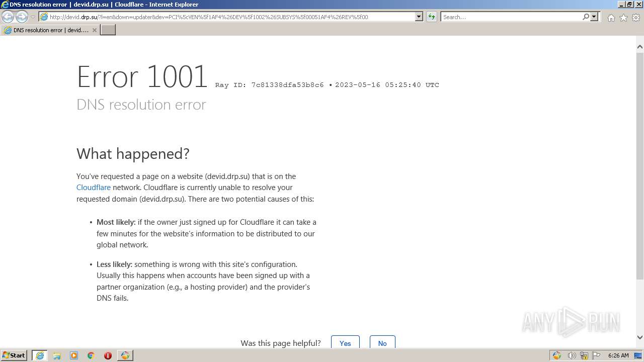Open the Tools gear icon

click(636, 18)
